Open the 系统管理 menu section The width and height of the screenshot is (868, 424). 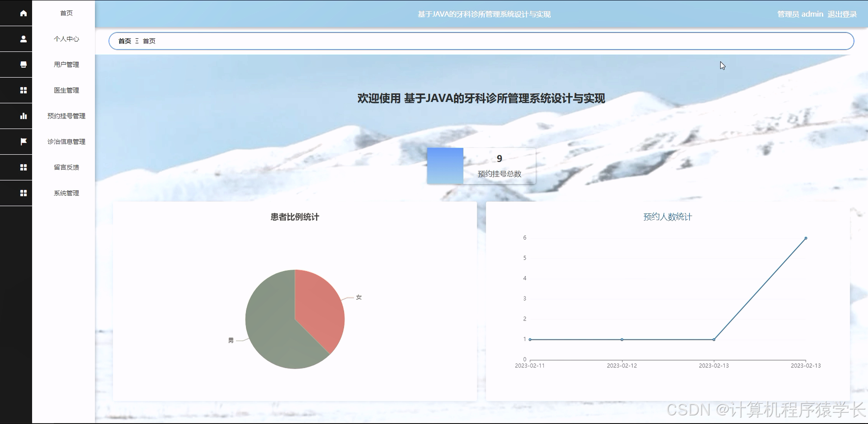pos(66,193)
